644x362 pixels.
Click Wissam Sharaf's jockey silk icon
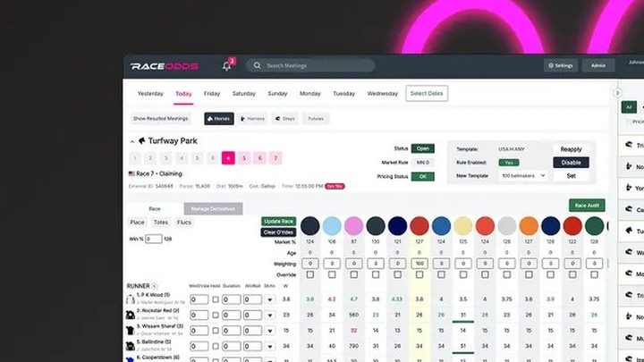tap(131, 331)
